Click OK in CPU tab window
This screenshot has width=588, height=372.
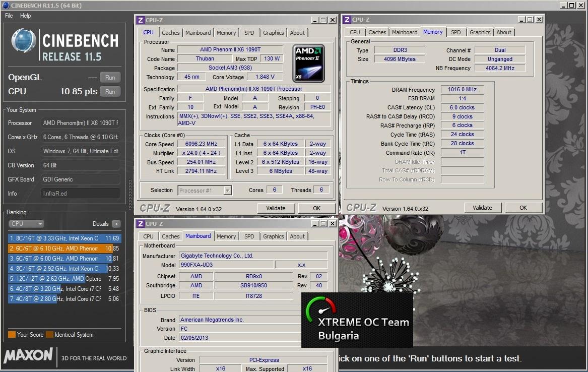point(317,208)
